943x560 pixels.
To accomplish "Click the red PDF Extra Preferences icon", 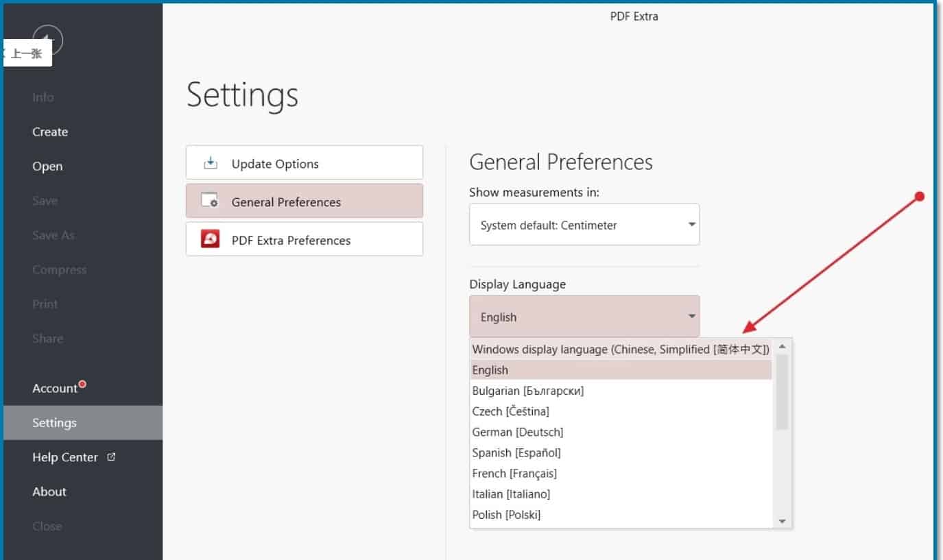I will (210, 239).
